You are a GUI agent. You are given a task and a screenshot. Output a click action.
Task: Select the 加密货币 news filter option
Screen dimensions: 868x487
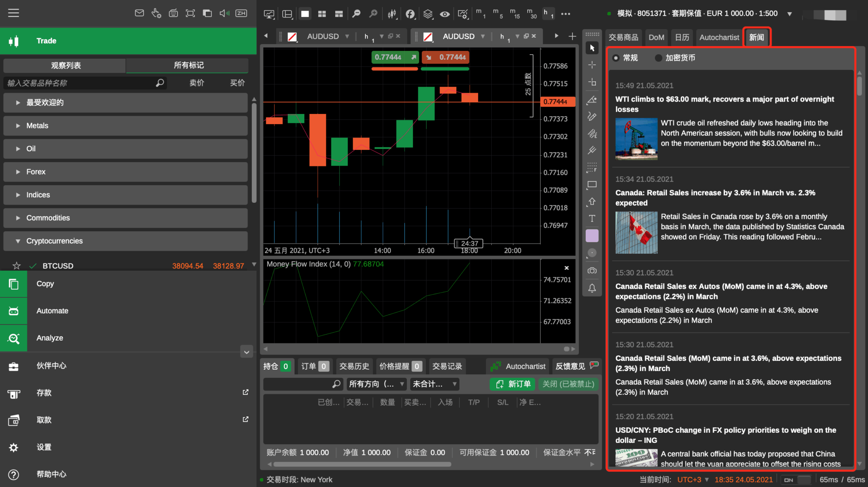[658, 58]
